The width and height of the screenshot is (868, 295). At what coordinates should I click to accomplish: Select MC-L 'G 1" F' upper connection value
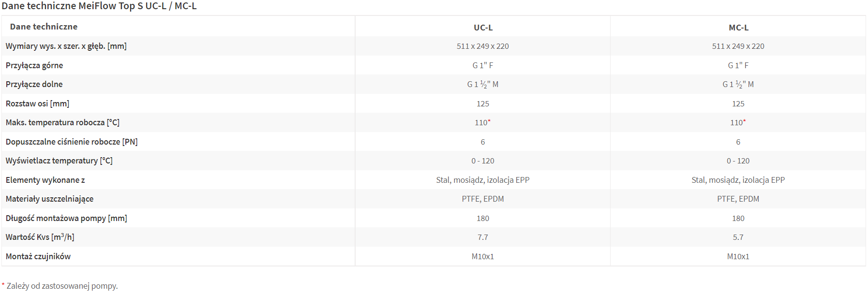click(x=738, y=65)
